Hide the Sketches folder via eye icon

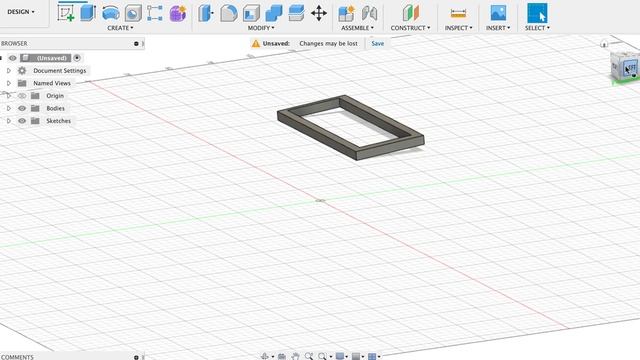[22, 121]
